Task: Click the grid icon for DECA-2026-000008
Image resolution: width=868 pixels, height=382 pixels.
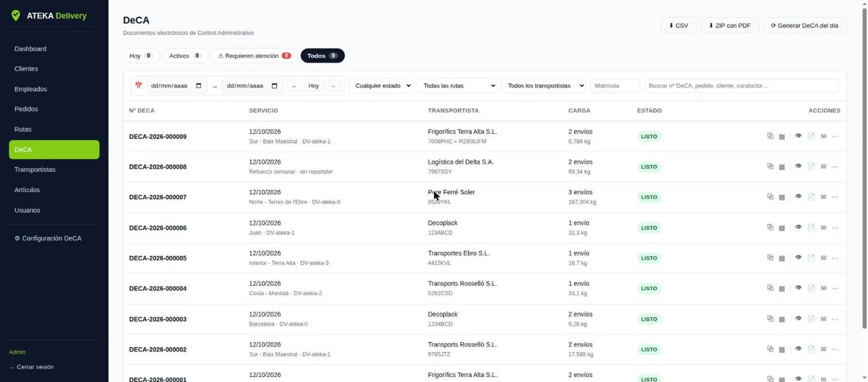Action: [782, 167]
